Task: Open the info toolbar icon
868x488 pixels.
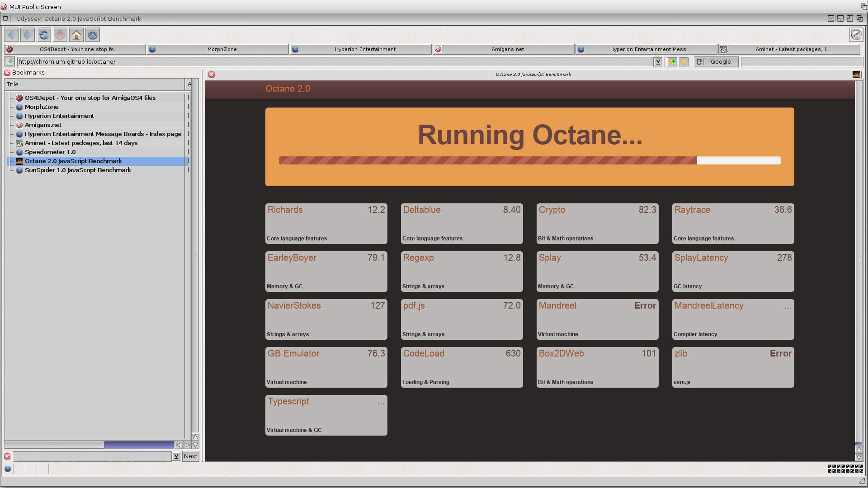Action: (x=93, y=35)
